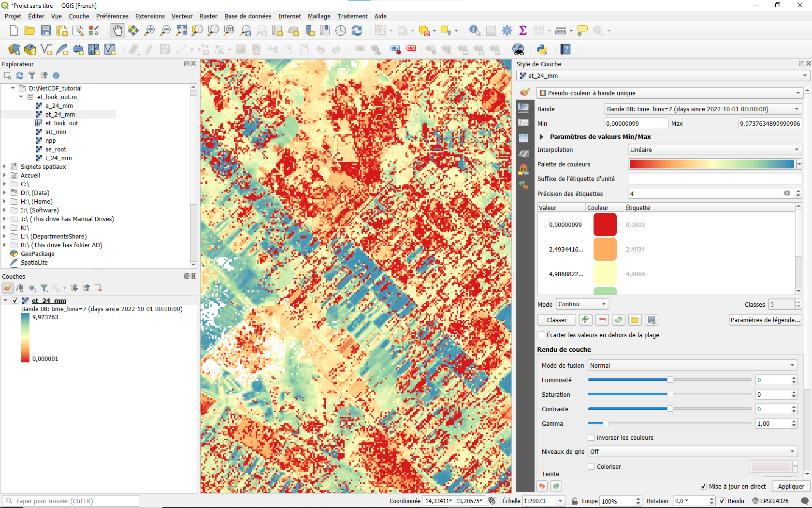Screen dimensions: 812x508
Task: Click the red color swatch for 0,0000
Action: pyautogui.click(x=605, y=224)
